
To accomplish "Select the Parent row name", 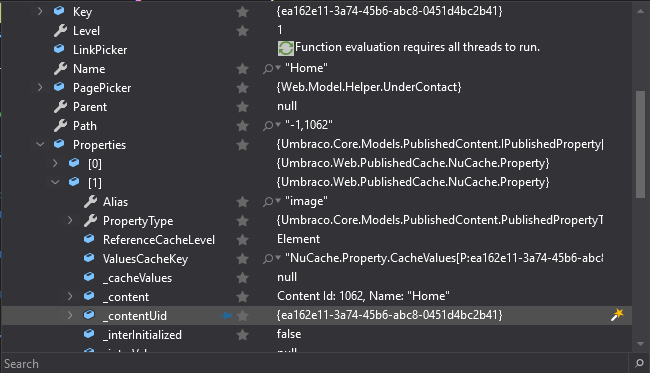I will click(x=90, y=107).
